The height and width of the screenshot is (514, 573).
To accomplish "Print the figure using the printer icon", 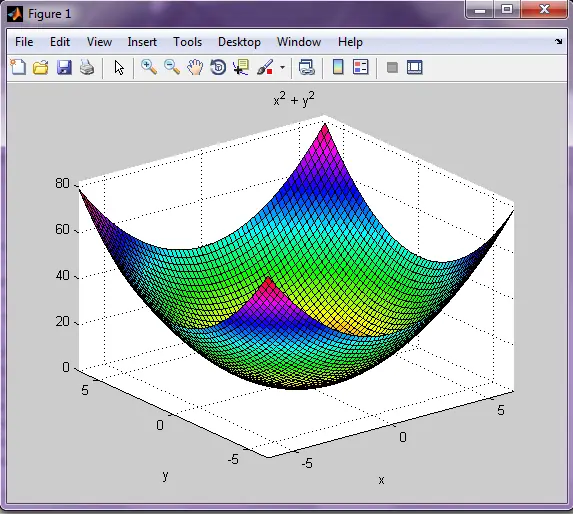I will point(87,68).
